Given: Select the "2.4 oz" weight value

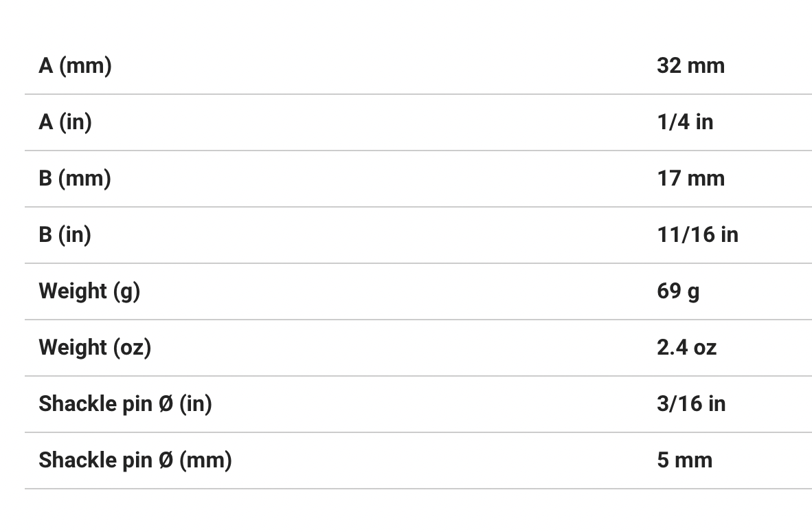Looking at the screenshot, I should tap(686, 348).
